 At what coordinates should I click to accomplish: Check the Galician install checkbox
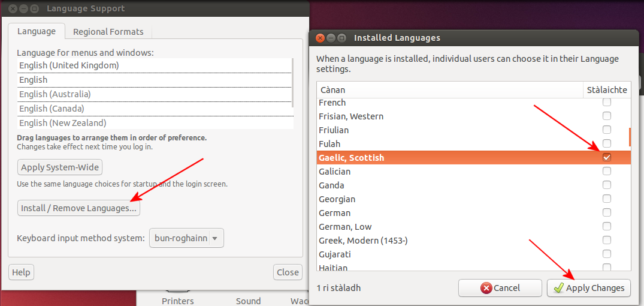point(607,172)
